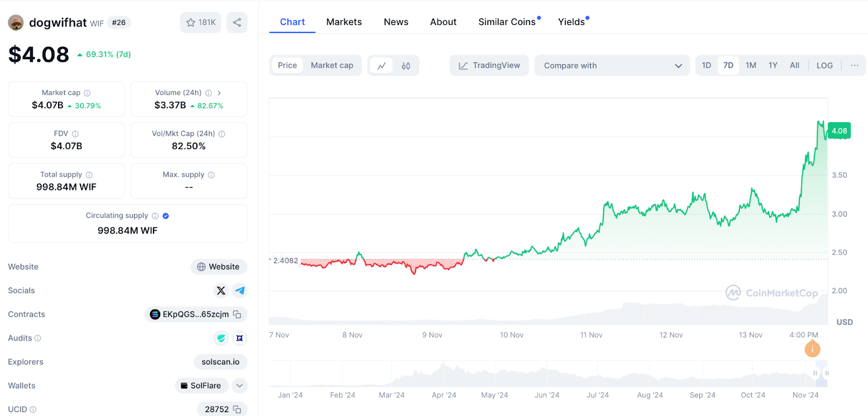The width and height of the screenshot is (868, 416).
Task: Open Vol/Mkt Cap (24h) info icon
Action: [x=222, y=134]
